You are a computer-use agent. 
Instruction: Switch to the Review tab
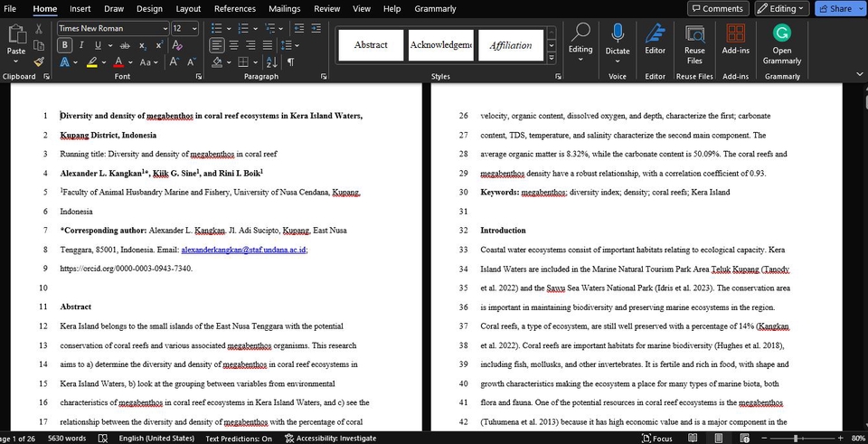327,9
